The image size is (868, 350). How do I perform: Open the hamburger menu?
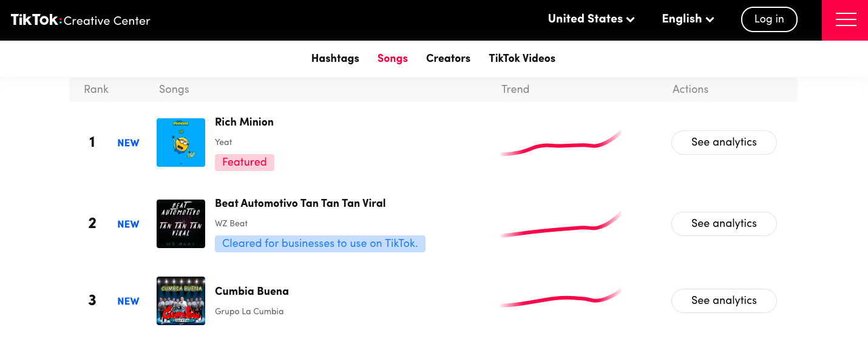pos(845,19)
